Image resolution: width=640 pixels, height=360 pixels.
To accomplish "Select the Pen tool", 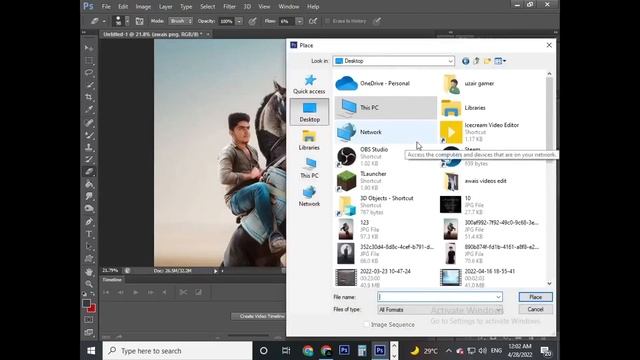I will [89, 222].
